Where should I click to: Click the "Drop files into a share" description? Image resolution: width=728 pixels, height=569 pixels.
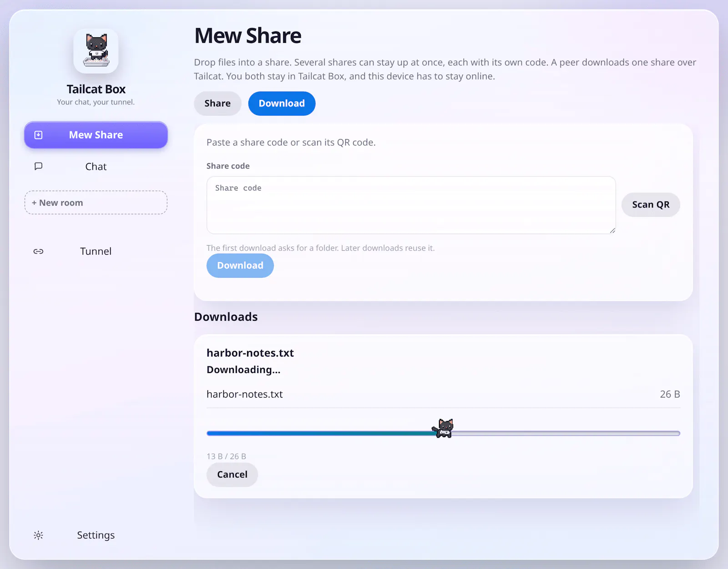(x=445, y=69)
